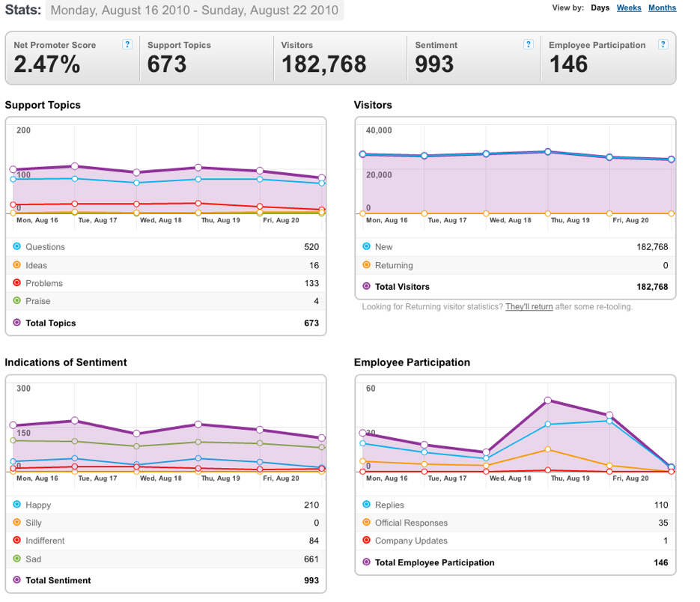Click the stats date range field
700x602 pixels.
195,10
